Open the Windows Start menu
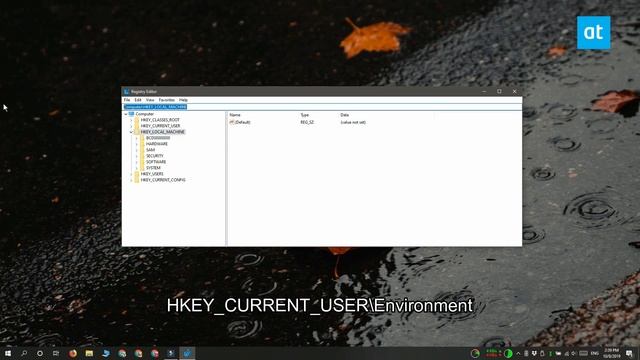640x360 pixels. pos(8,353)
